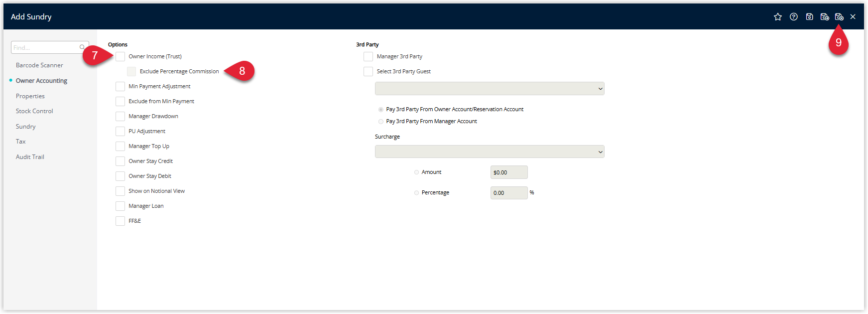The image size is (868, 314).
Task: Select Pay 3rd Party From Owner Account radio
Action: pos(381,109)
